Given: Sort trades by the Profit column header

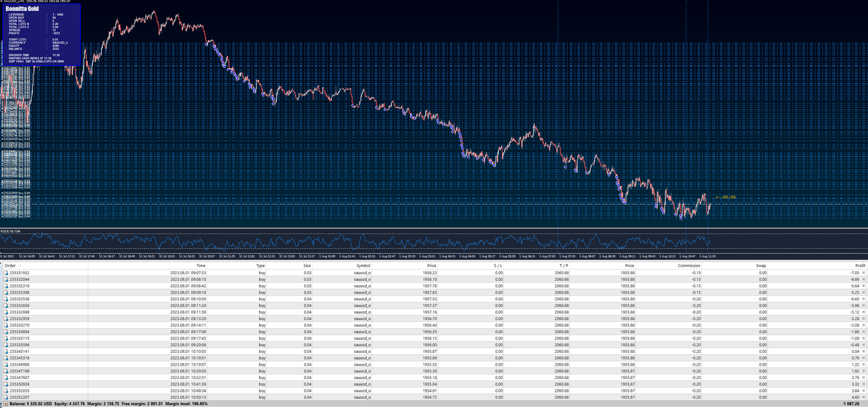Looking at the screenshot, I should (x=860, y=266).
